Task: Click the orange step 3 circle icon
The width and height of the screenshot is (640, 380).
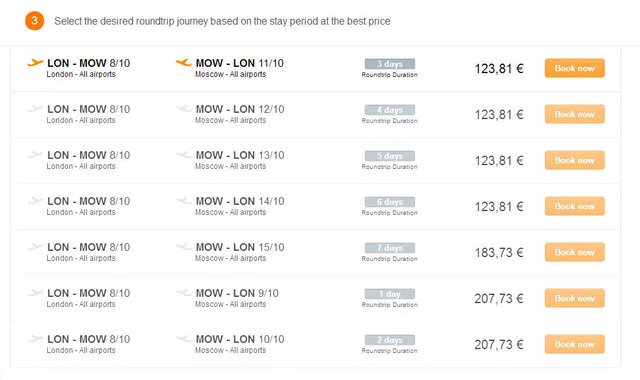Action: pyautogui.click(x=34, y=21)
